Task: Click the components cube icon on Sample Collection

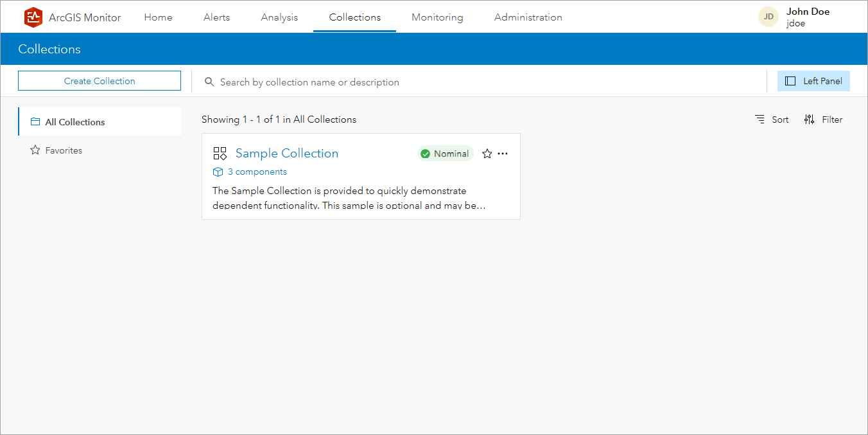Action: click(218, 172)
